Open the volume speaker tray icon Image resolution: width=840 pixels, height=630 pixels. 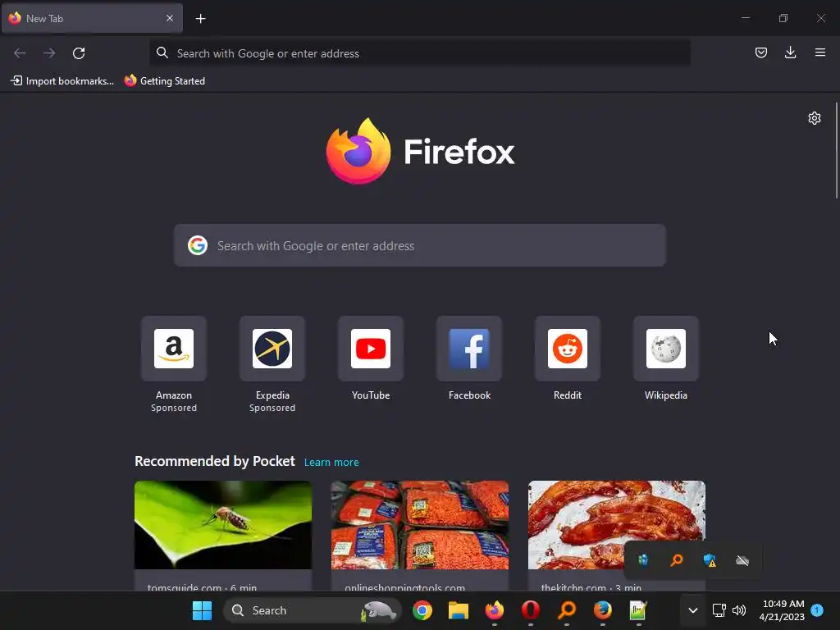click(739, 610)
